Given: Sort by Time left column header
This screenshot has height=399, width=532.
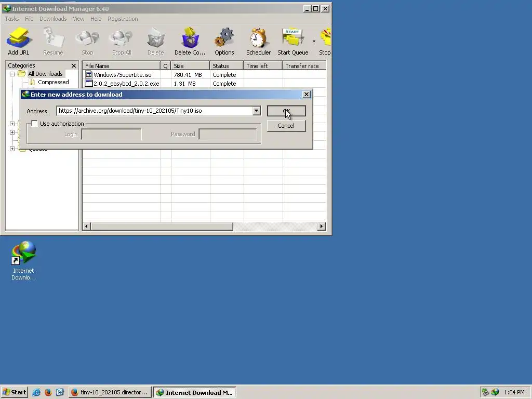Looking at the screenshot, I should (263, 66).
